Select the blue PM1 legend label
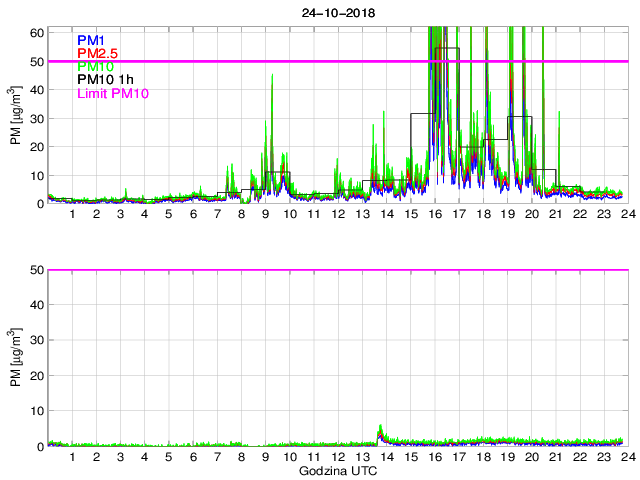This screenshot has height=480, width=640. pos(90,40)
